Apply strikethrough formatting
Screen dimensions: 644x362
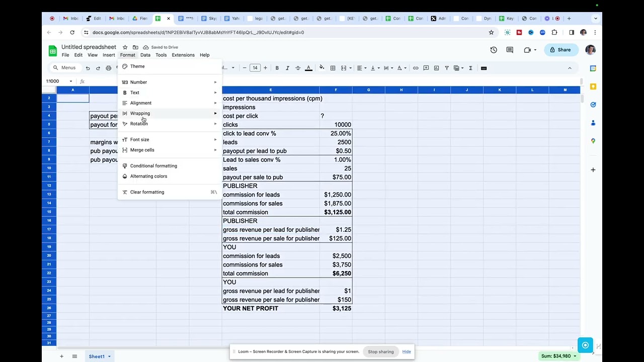coord(298,68)
